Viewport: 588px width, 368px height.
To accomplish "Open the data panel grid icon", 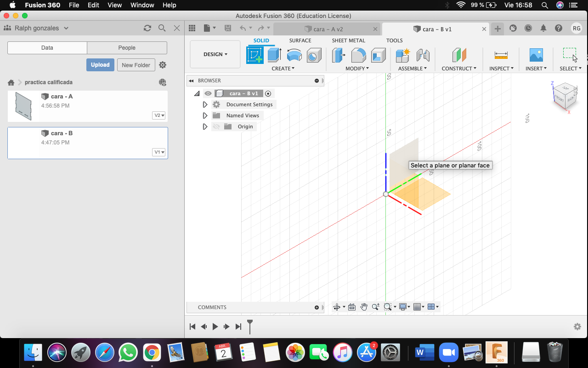I will (x=192, y=28).
